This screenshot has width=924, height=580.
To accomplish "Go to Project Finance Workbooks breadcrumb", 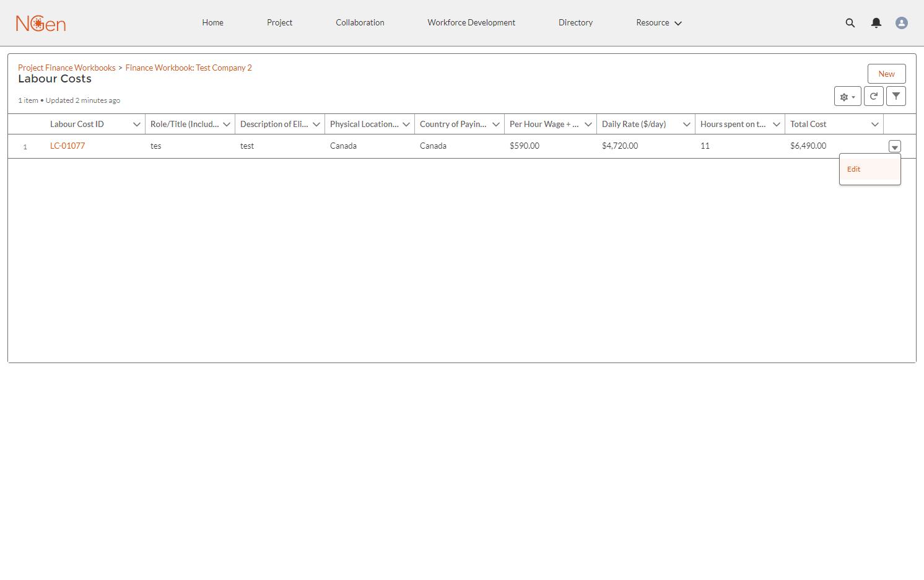I will (67, 68).
